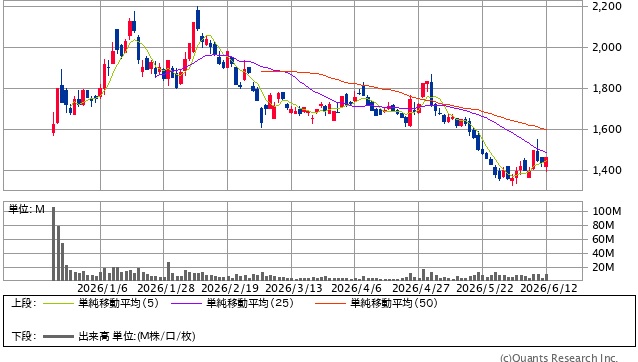This screenshot has width=638, height=362.
Task: Click the 下段: legend label
Action: pyautogui.click(x=24, y=336)
